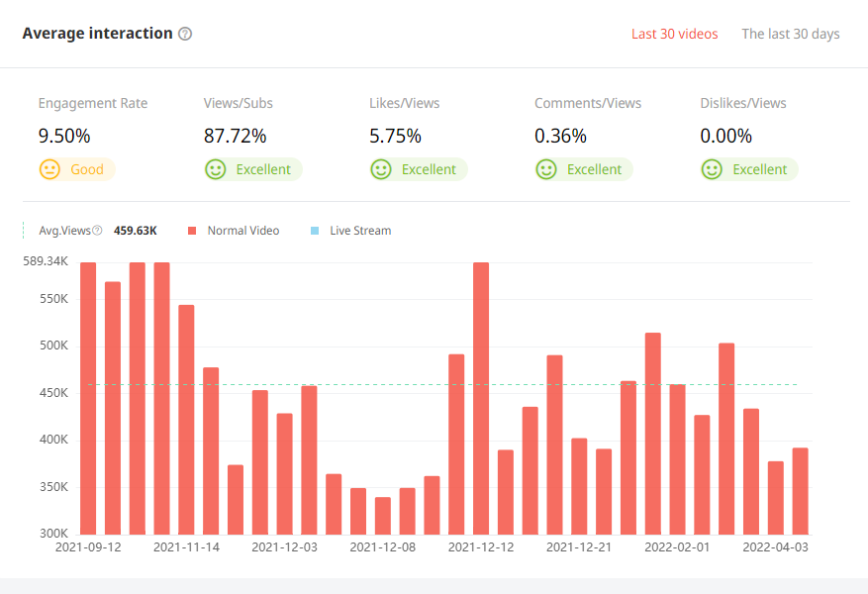Switch to the Last 30 videos tab
Viewport: 868px width, 594px height.
coord(674,34)
